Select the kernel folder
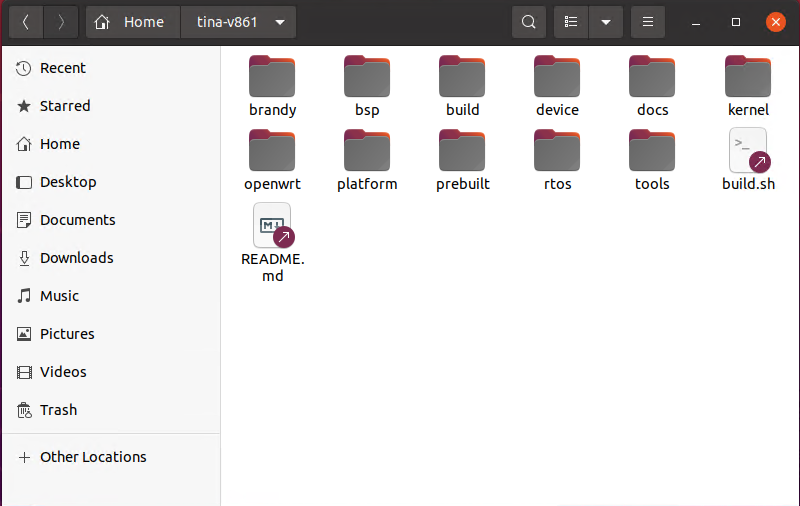The width and height of the screenshot is (800, 506). [748, 77]
